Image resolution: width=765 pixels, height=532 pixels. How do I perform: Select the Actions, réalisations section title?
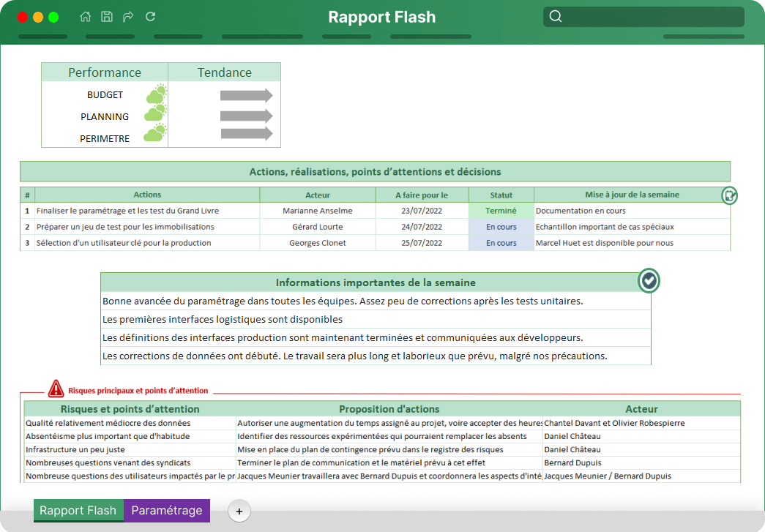(x=376, y=172)
